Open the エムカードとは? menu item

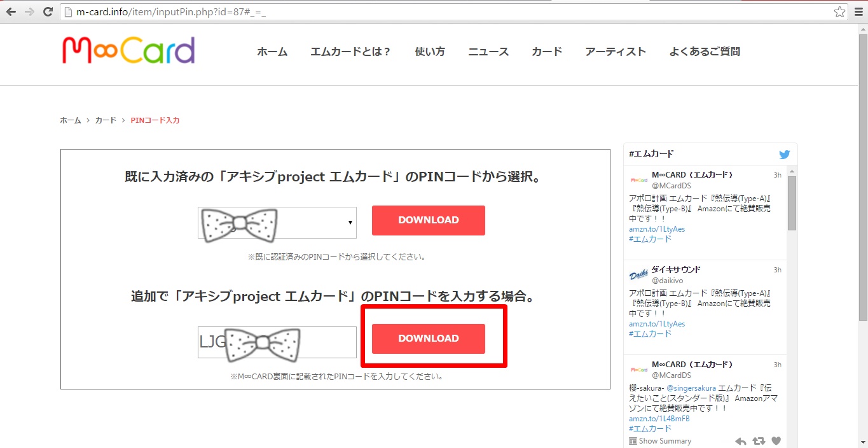pos(350,52)
